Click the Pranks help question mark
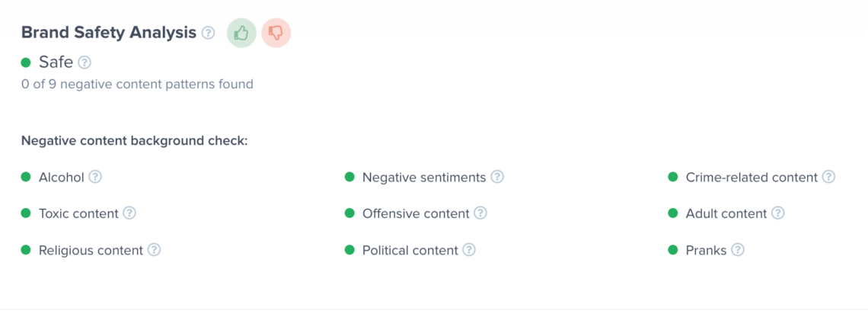This screenshot has height=314, width=868. coord(737,250)
